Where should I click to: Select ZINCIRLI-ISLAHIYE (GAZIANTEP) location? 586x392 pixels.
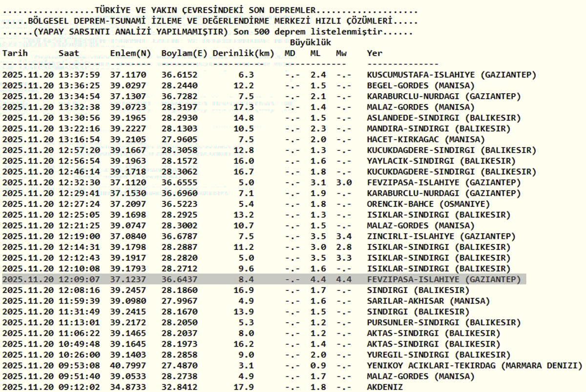click(x=441, y=236)
